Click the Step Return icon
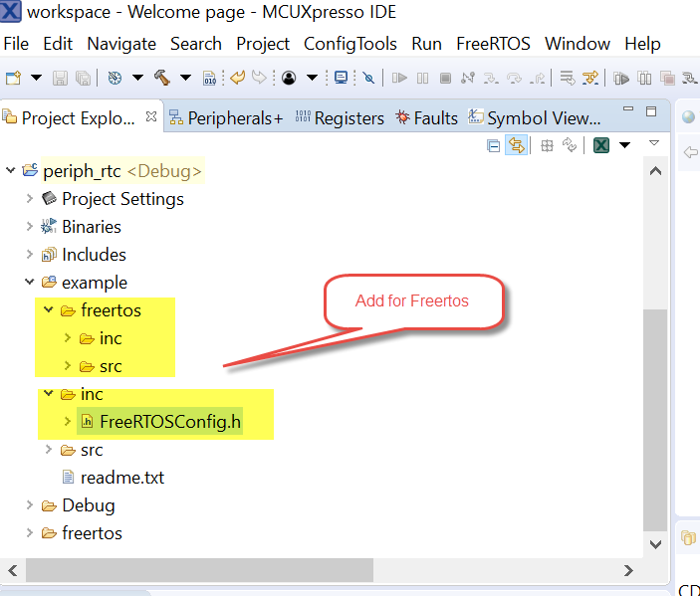 [537, 79]
